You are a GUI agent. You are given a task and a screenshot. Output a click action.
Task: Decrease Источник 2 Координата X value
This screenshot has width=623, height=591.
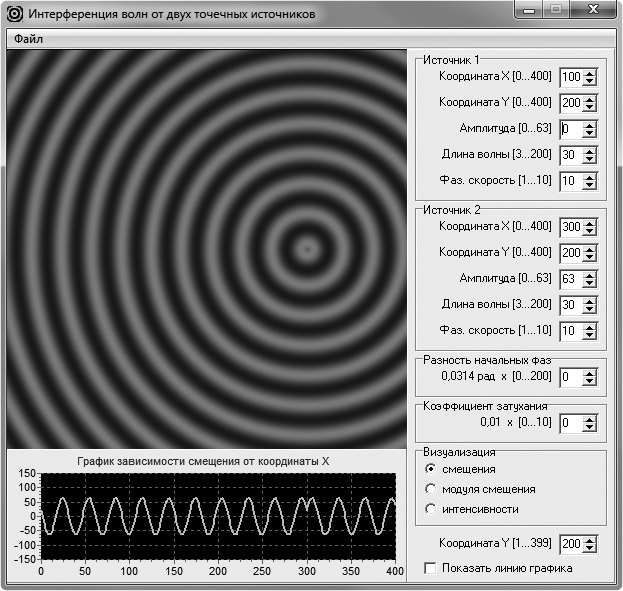[590, 232]
